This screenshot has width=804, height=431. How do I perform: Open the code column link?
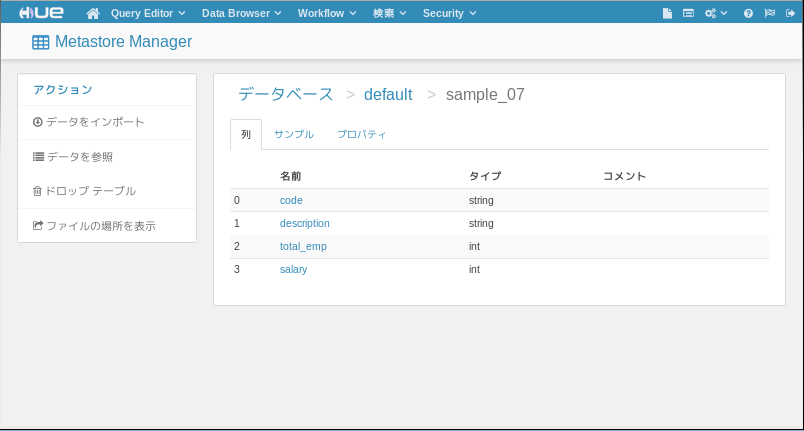pyautogui.click(x=291, y=200)
